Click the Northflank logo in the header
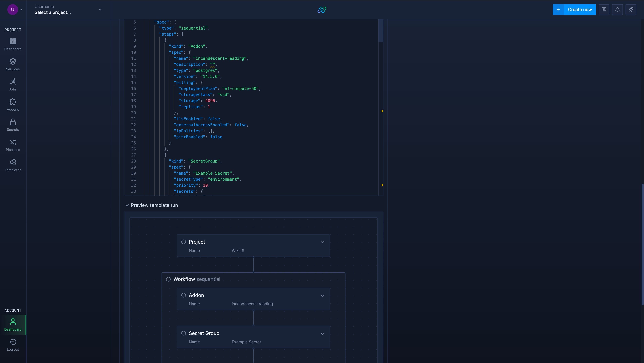The width and height of the screenshot is (644, 363). tap(322, 10)
